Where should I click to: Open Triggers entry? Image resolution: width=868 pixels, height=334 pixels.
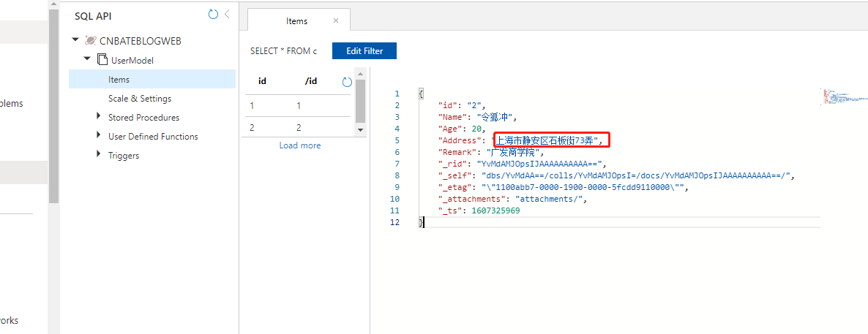(x=124, y=156)
